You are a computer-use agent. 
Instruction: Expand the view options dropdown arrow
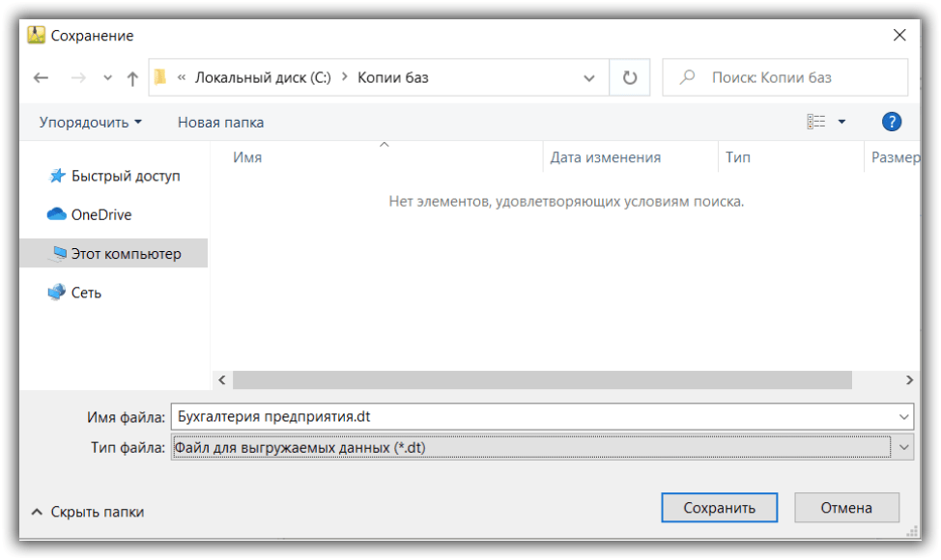pyautogui.click(x=841, y=122)
